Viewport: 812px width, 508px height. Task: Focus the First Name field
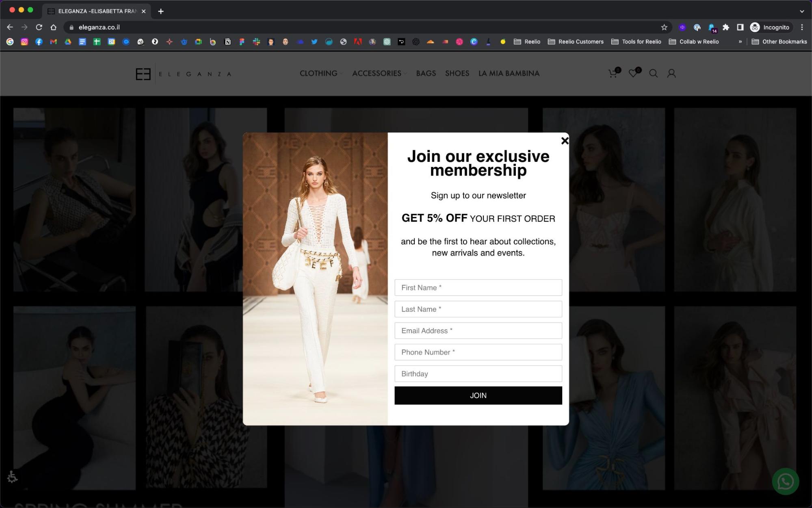pyautogui.click(x=478, y=287)
